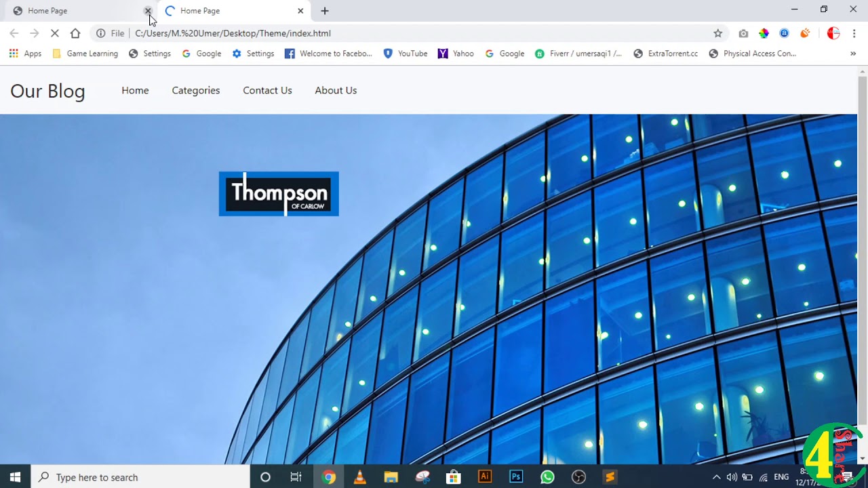Open WhatsApp from taskbar

[547, 477]
